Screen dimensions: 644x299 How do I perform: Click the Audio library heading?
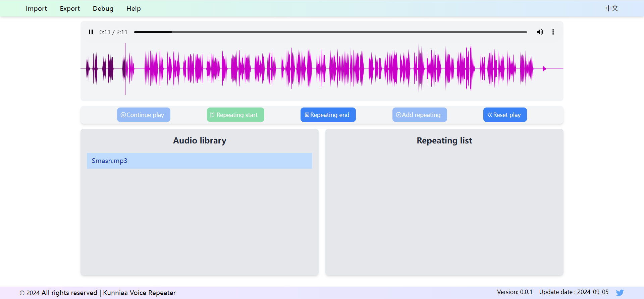(200, 140)
